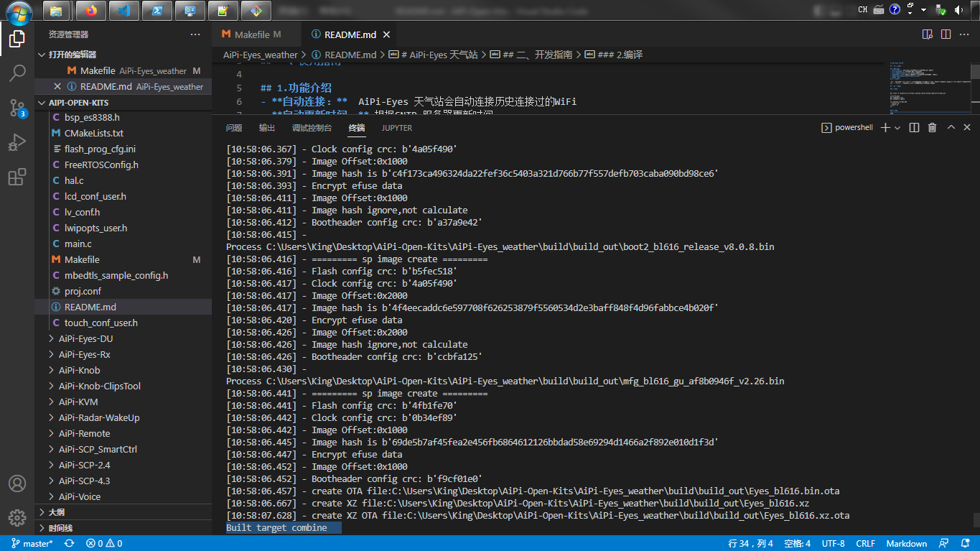The image size is (980, 551).
Task: Change CRLF end of line sequence
Action: click(866, 544)
